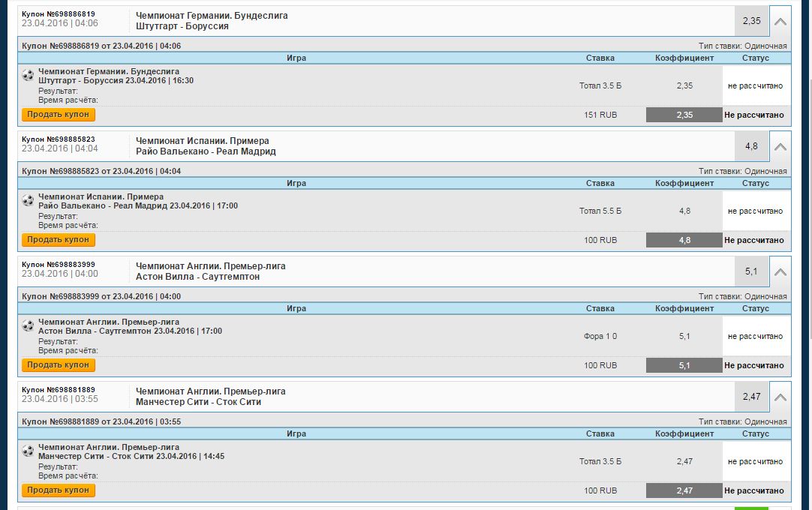Open Штутгарт - Боруссия match title in header
Viewport: 812px width, 510px height.
[182, 26]
